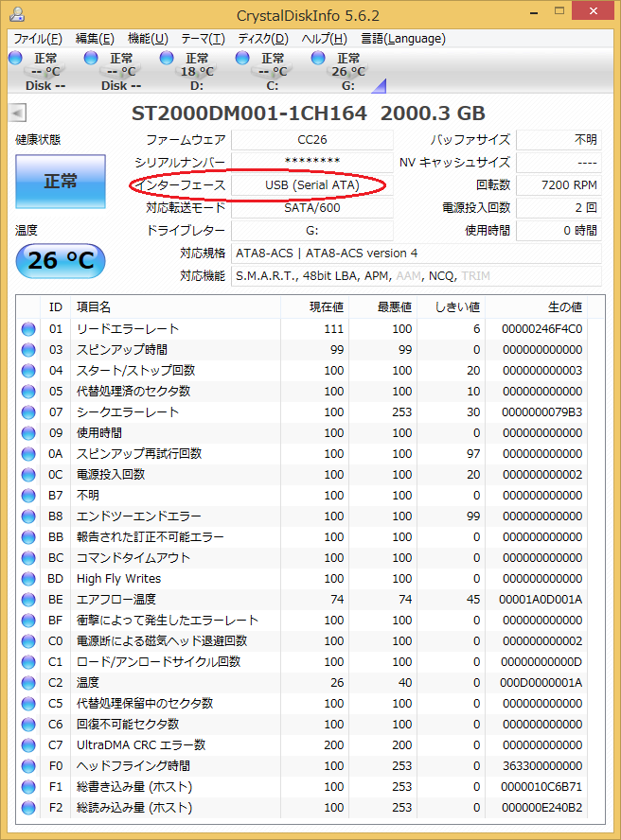Click the serial number field with asterisks

312,163
